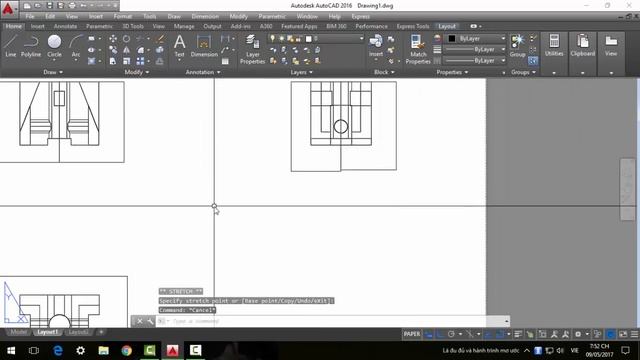The image size is (640, 360).
Task: Toggle the layer freeze sun icon
Action: 281,38
